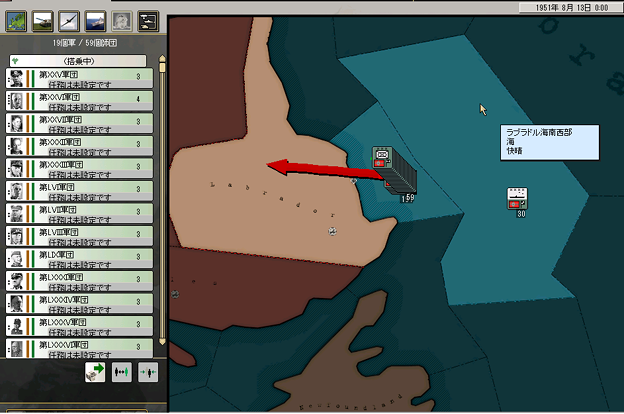Viewport: 624px width, 414px height.
Task: Click the reorganize units button
Action: click(122, 372)
